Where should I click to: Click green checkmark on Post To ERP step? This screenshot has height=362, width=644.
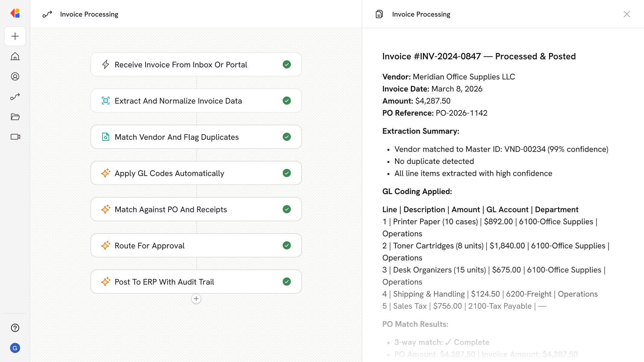pyautogui.click(x=286, y=282)
